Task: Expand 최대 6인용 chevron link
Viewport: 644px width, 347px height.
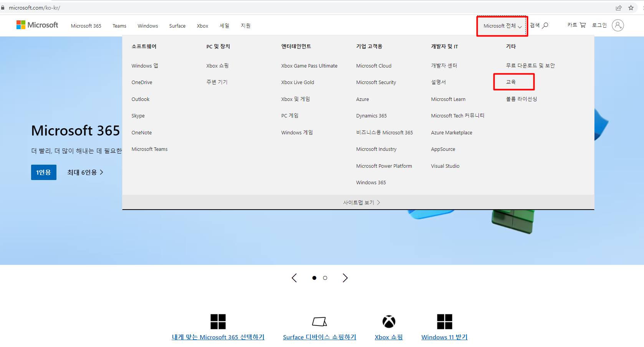Action: point(85,172)
